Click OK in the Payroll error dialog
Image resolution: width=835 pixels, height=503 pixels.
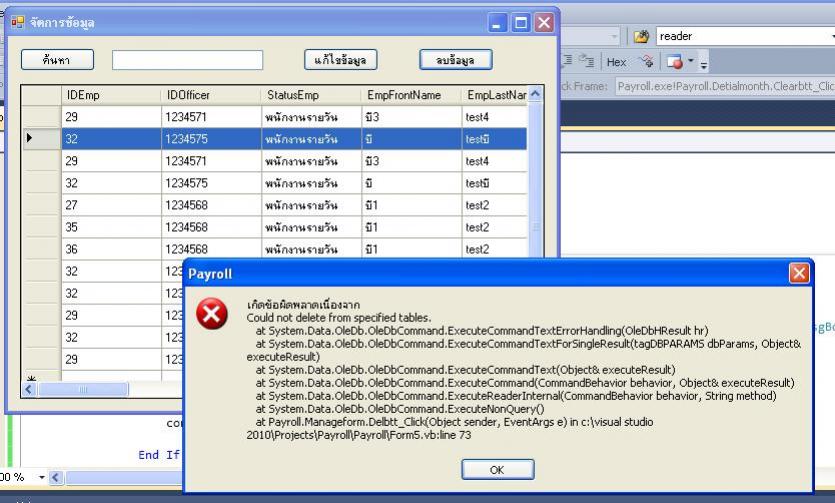point(497,469)
